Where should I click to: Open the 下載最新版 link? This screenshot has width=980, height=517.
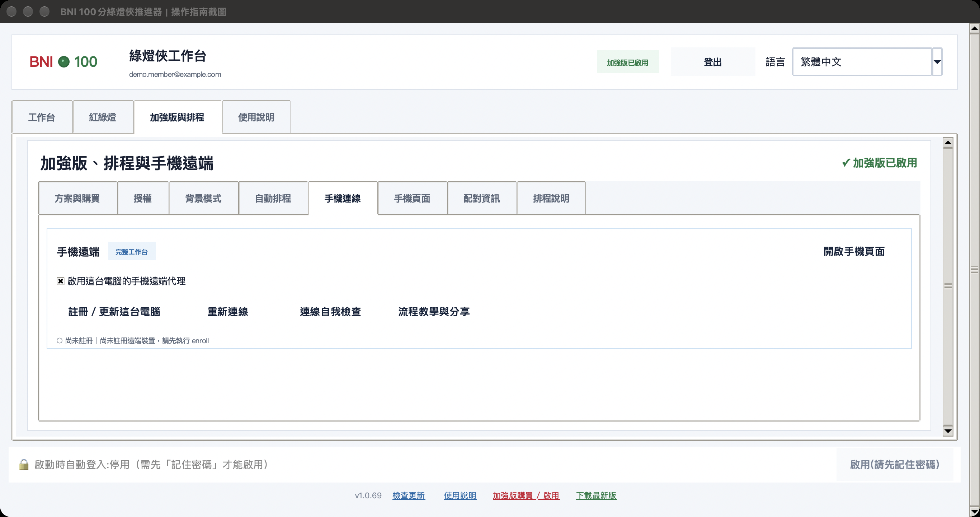[x=596, y=495]
